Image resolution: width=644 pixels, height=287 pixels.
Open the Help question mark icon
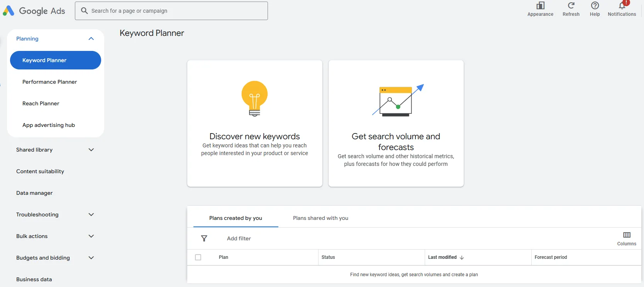pyautogui.click(x=595, y=6)
